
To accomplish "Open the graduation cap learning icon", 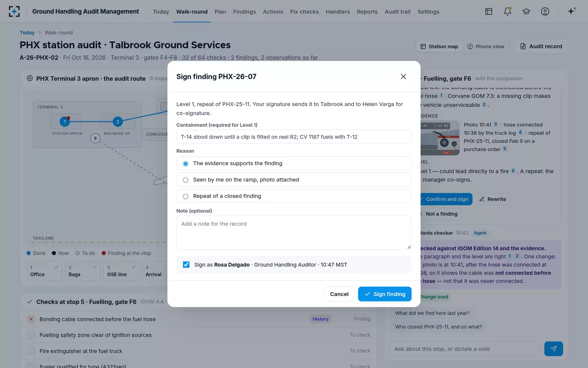I will tap(526, 11).
